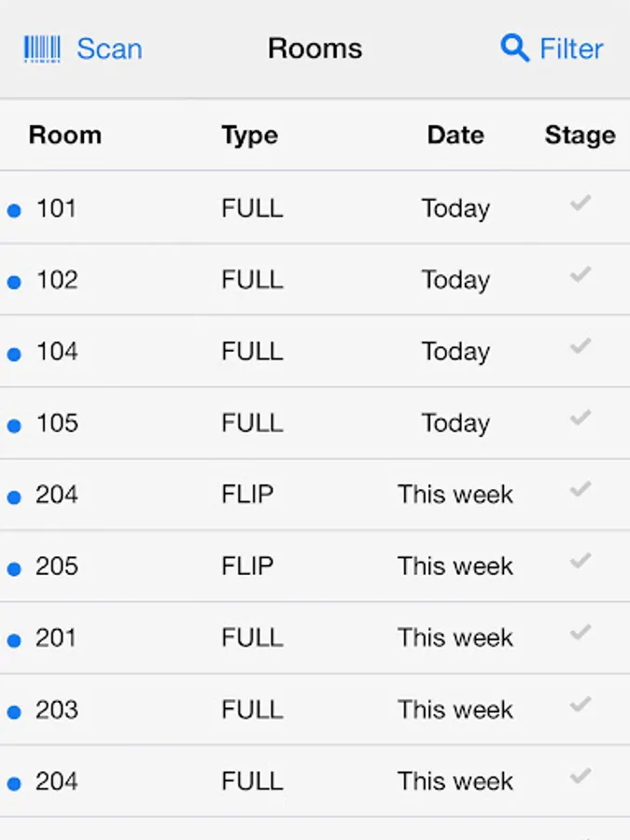Tap the barcode Scan icon
Viewport: 630px width, 840px height.
click(42, 49)
